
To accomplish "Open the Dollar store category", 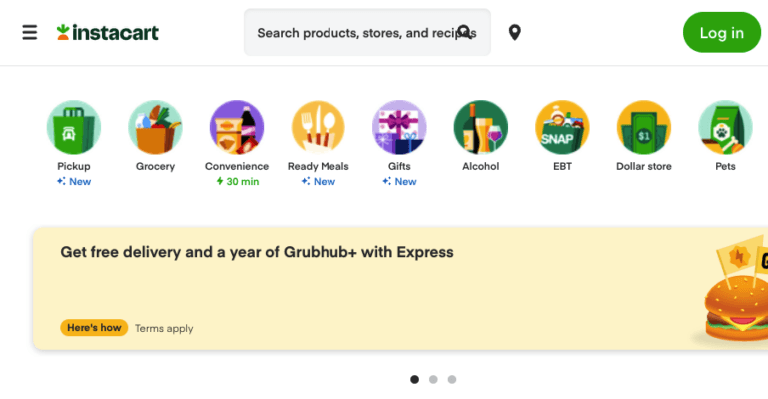I will pos(644,127).
